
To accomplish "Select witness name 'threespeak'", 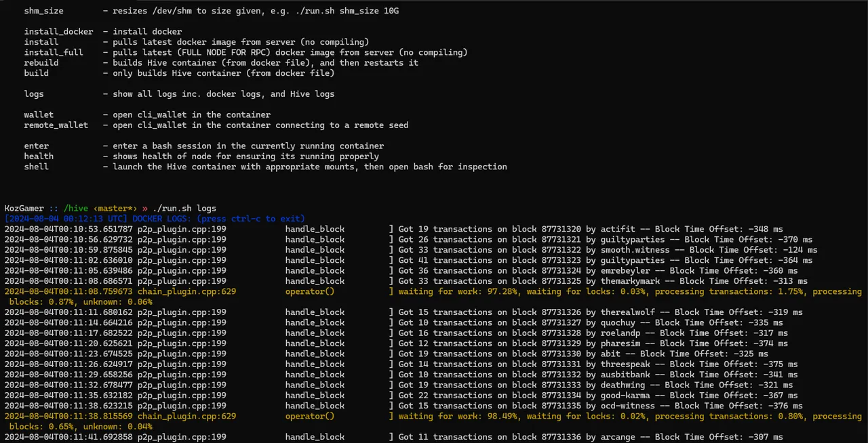I will (x=626, y=364).
